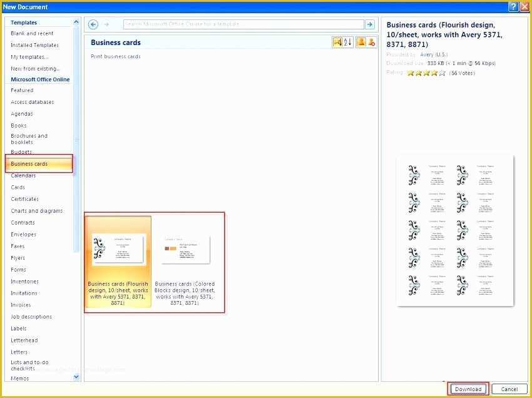This screenshot has height=398, width=532.
Task: Select the Cards category
Action: [x=18, y=187]
